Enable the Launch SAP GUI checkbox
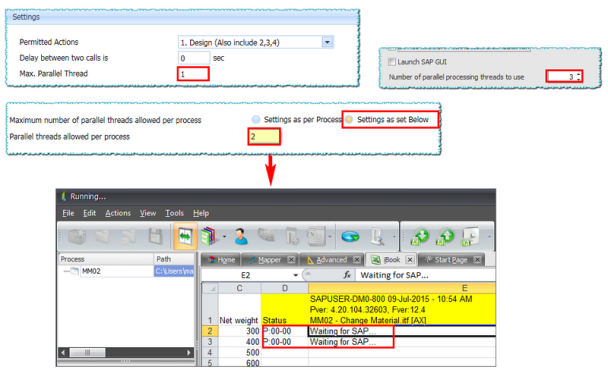Screen dimensions: 608x370 coord(392,62)
